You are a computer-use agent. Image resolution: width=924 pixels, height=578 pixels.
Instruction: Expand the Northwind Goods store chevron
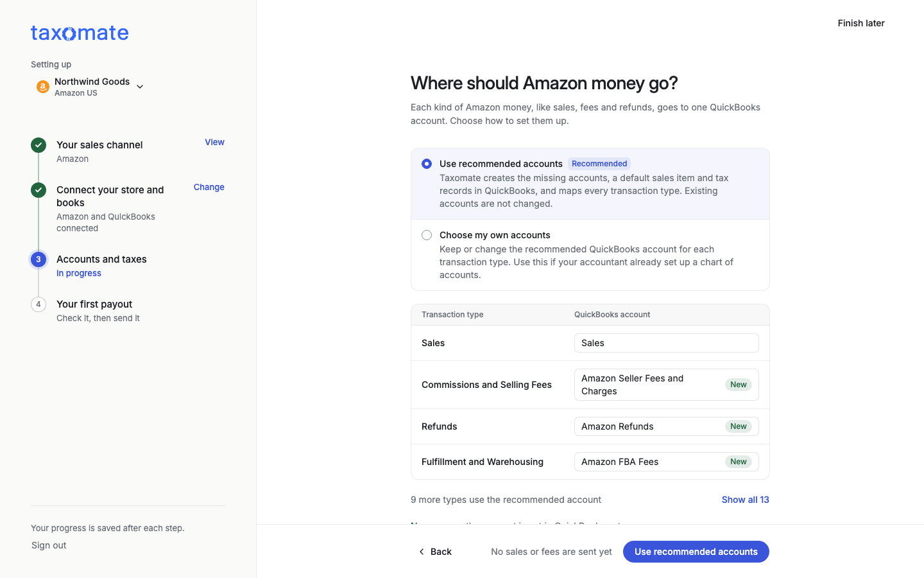[140, 87]
